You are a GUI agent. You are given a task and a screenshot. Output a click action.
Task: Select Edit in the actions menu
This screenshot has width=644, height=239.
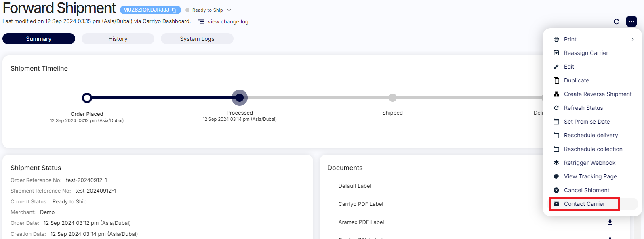point(569,67)
